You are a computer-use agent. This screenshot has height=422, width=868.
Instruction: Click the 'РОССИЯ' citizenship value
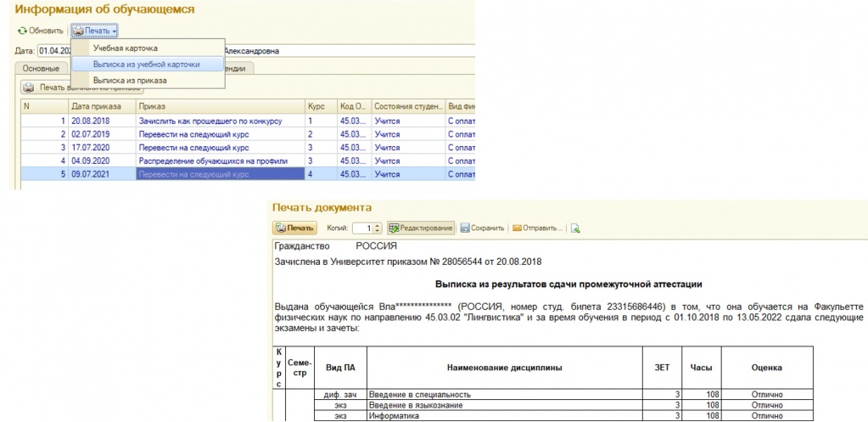376,246
